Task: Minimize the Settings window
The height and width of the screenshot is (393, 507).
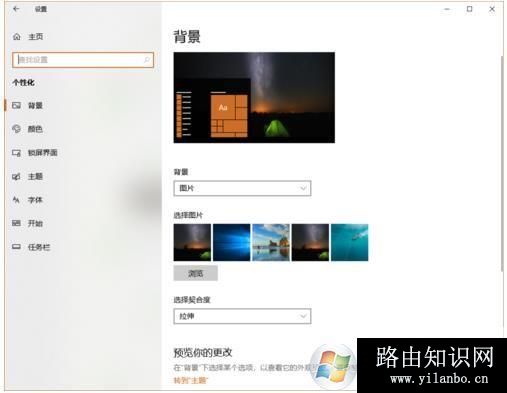Action: (x=447, y=9)
